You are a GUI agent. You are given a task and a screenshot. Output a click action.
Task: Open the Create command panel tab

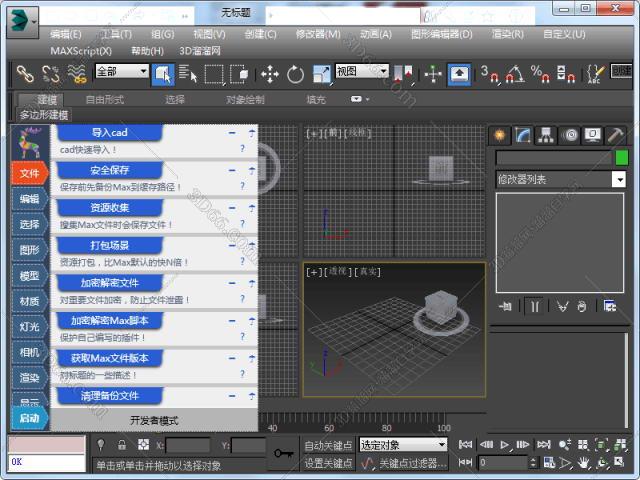pos(500,135)
